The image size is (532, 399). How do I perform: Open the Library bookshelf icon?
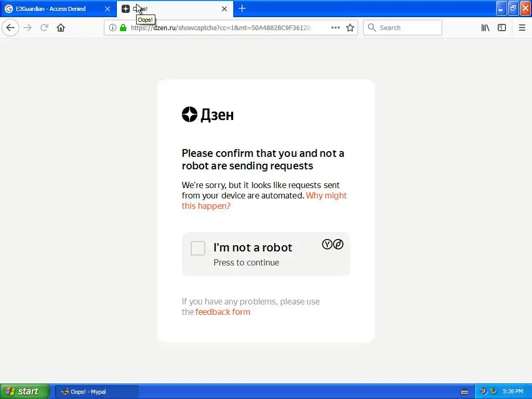[485, 28]
